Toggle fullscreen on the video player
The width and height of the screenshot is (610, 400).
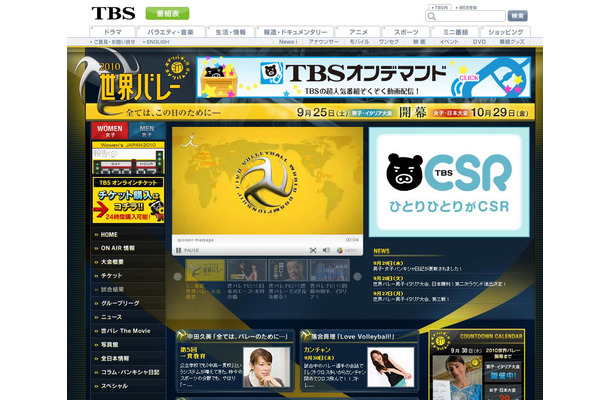click(313, 250)
